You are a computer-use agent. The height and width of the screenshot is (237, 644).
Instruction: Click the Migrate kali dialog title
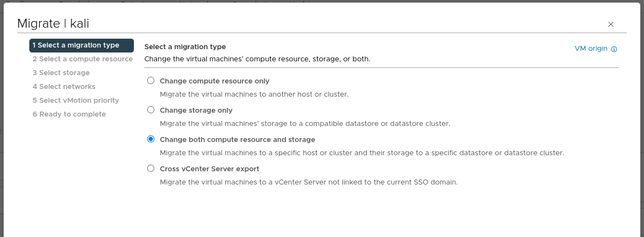[53, 24]
